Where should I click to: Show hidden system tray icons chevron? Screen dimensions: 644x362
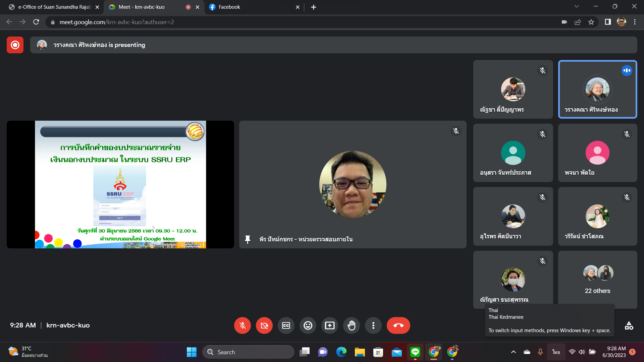[x=513, y=352]
